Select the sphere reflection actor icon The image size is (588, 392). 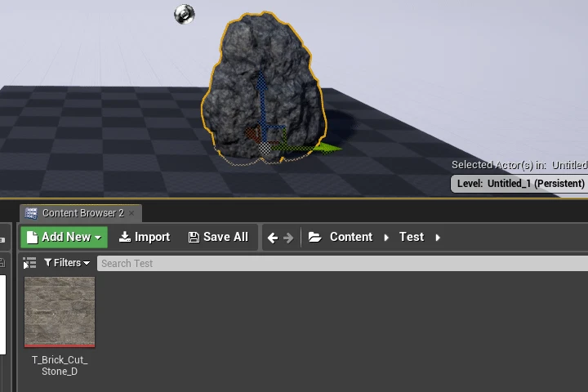point(185,14)
